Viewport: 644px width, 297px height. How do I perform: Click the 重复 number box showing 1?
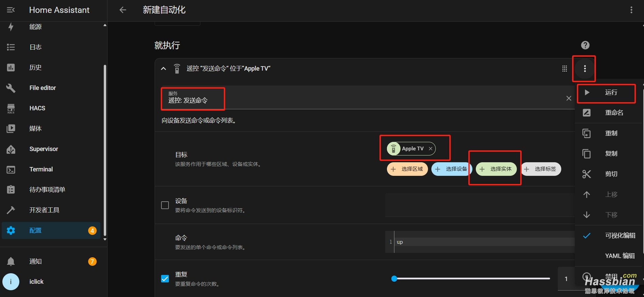[x=566, y=279]
